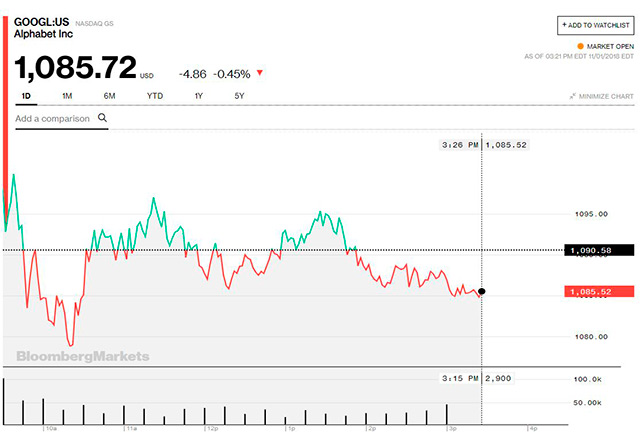The image size is (640, 444).
Task: Click the black 1,090.58 previous close label
Action: tap(599, 250)
